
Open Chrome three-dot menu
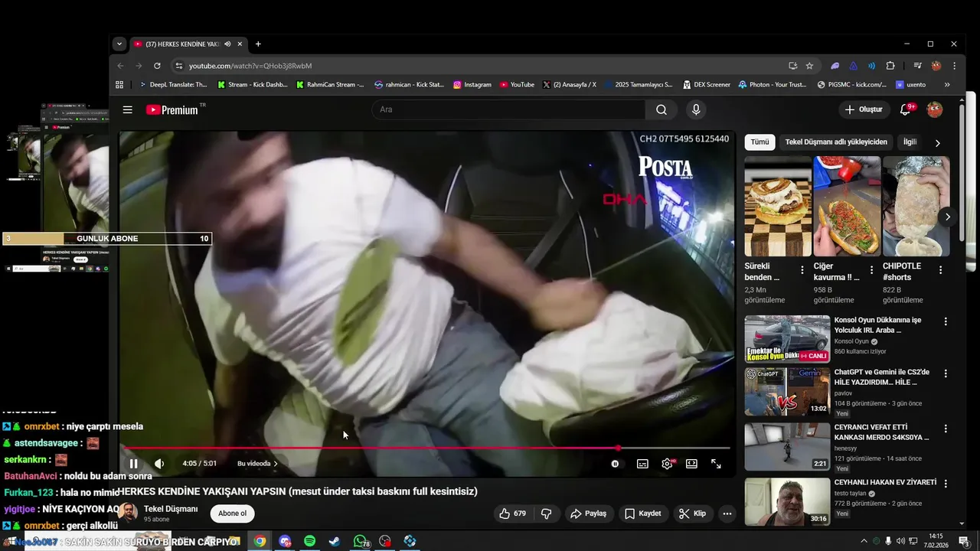pos(954,66)
